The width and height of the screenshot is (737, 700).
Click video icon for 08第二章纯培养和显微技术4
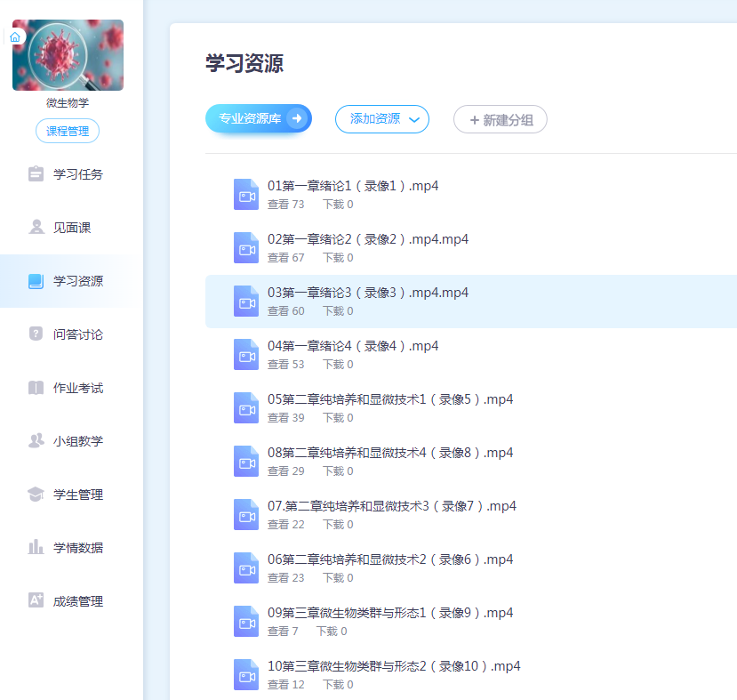tap(246, 462)
